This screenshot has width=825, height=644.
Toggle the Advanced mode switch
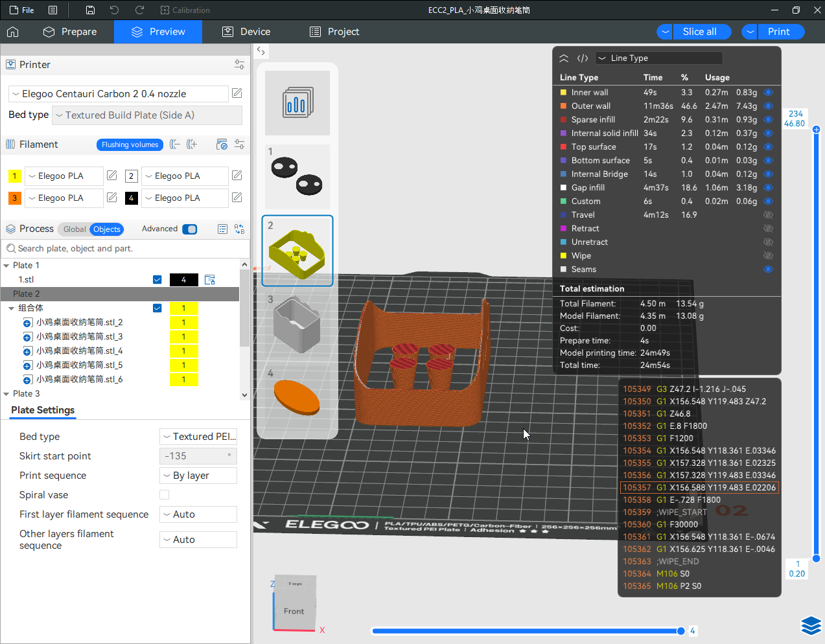190,229
